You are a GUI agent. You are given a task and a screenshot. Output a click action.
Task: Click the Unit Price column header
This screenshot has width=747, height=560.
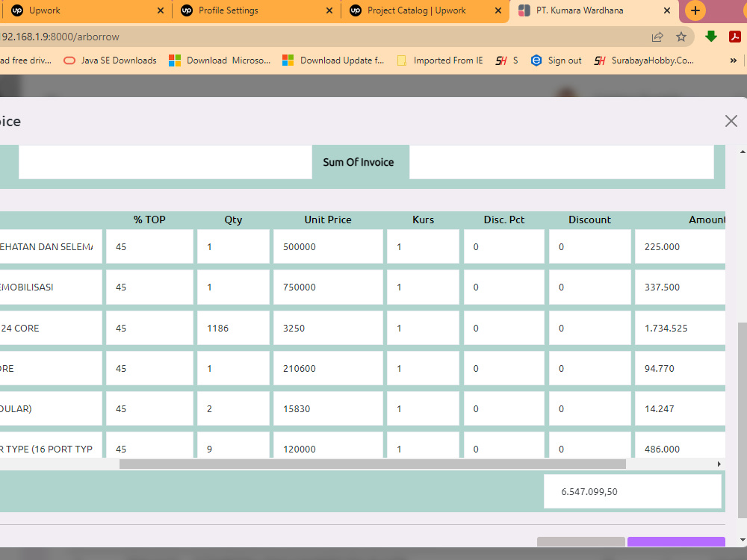click(x=328, y=220)
